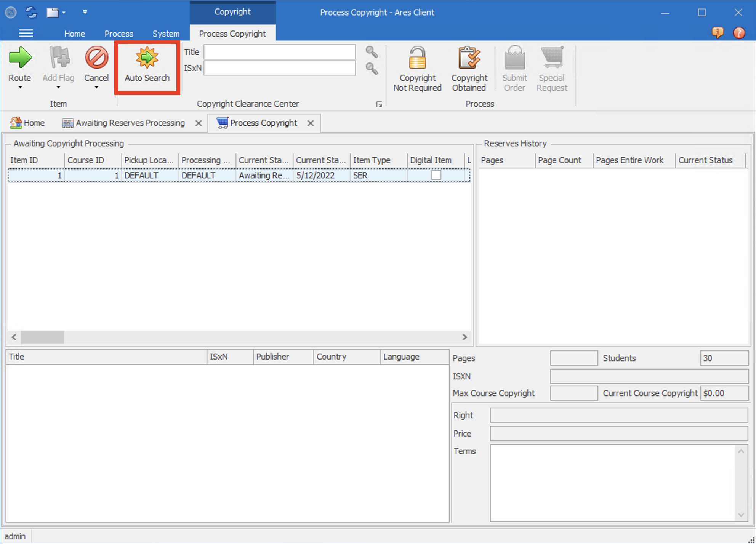Toggle the Digital Item checkbox on the row
Screen dimensions: 756x544
pos(436,175)
